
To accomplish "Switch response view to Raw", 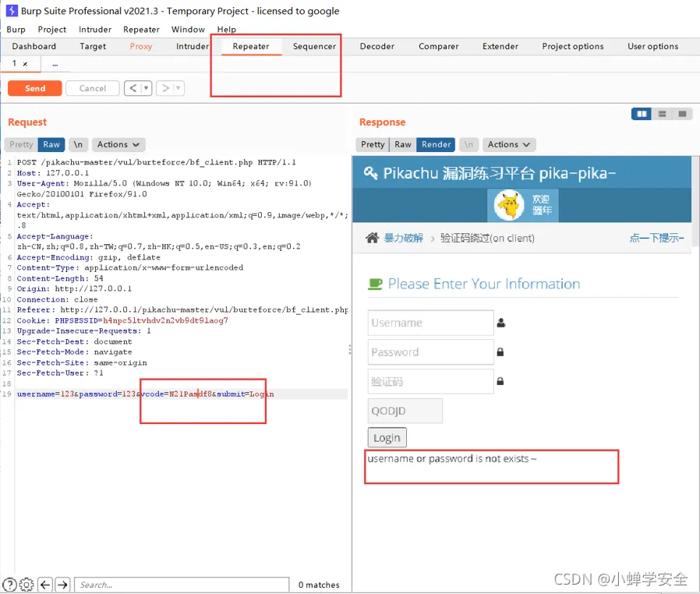I will click(403, 144).
